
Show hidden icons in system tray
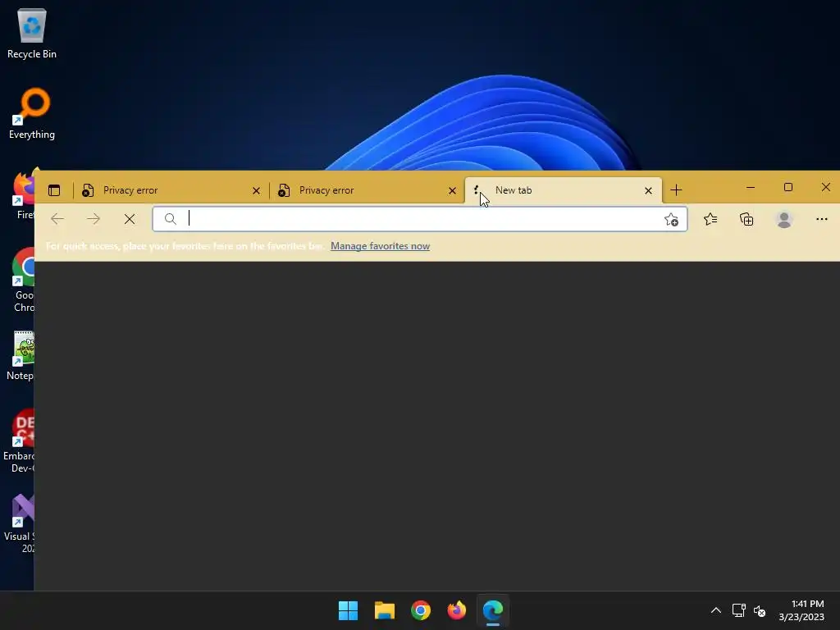(715, 610)
